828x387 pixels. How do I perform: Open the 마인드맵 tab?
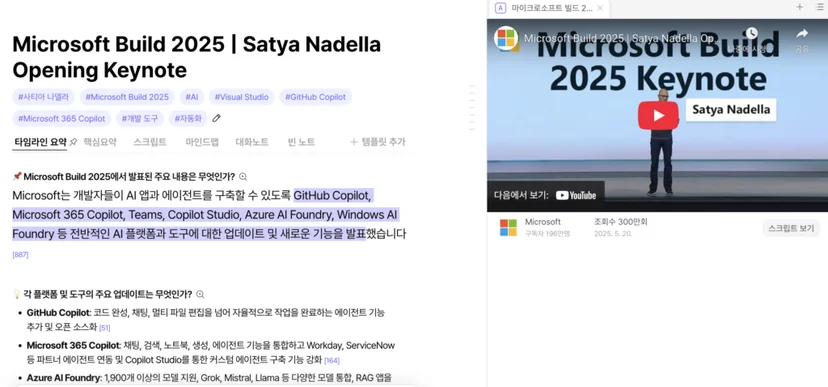(202, 142)
